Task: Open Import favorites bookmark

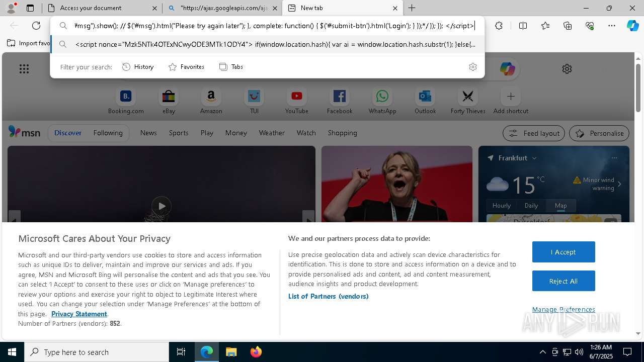Action: point(29,43)
